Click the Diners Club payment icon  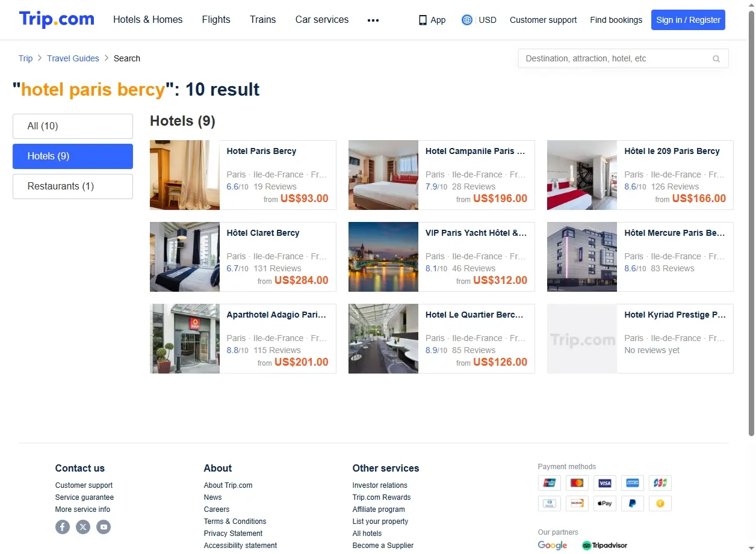(x=549, y=503)
